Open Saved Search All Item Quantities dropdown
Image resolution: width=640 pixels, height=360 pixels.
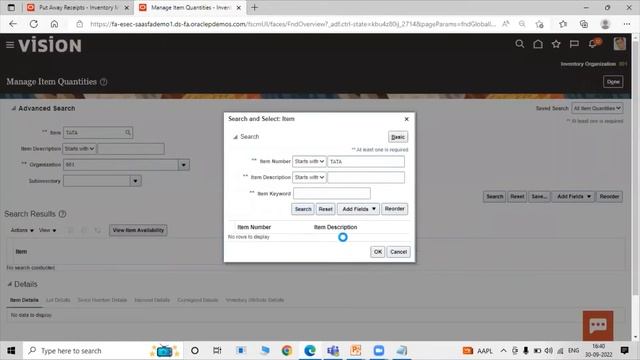597,109
